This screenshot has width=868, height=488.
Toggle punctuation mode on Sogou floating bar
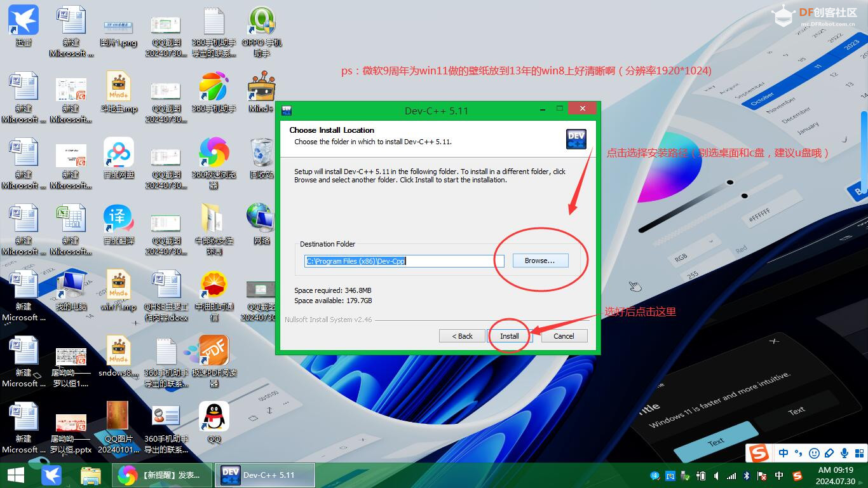(x=799, y=453)
